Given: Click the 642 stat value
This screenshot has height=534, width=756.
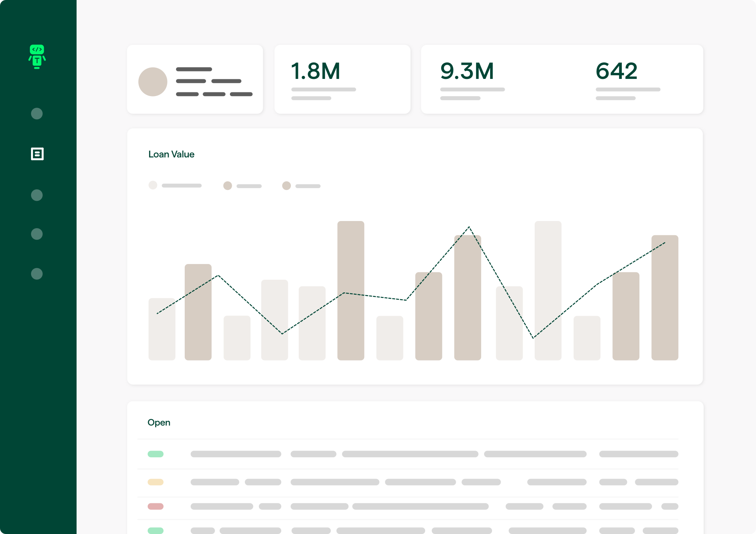Looking at the screenshot, I should tap(616, 71).
